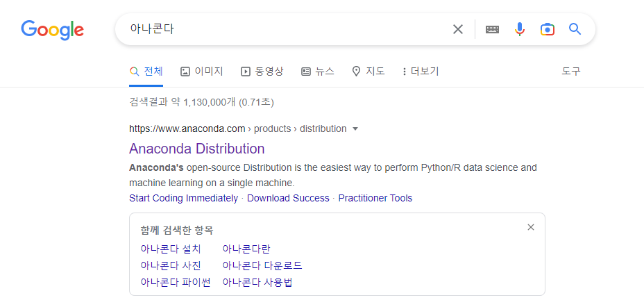The height and width of the screenshot is (307, 644).
Task: Start voice search with microphone icon
Action: click(520, 29)
